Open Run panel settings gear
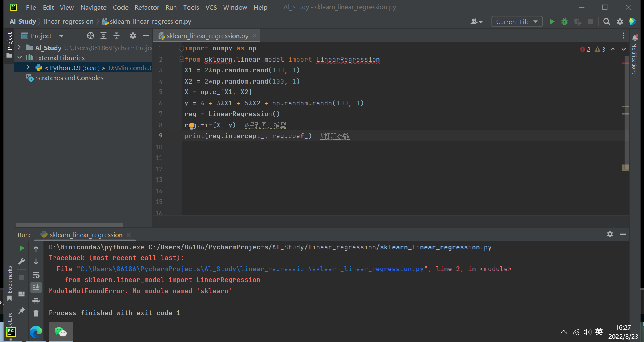 click(x=610, y=234)
